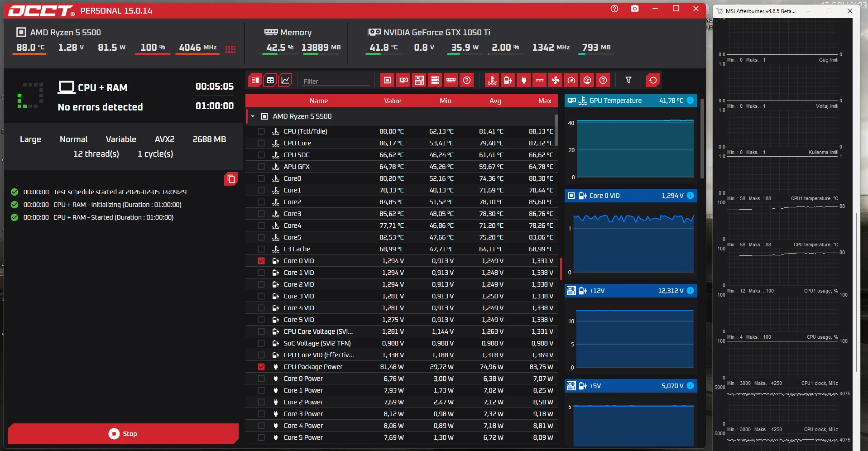The height and width of the screenshot is (451, 868).
Task: Click the temperature sensor filter icon
Action: pos(492,81)
